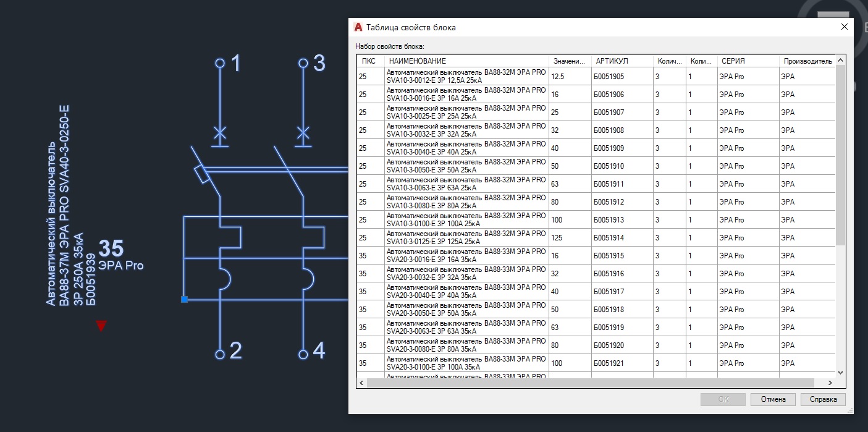
Task: Click the horizontal scrollbar right arrow
Action: [830, 383]
